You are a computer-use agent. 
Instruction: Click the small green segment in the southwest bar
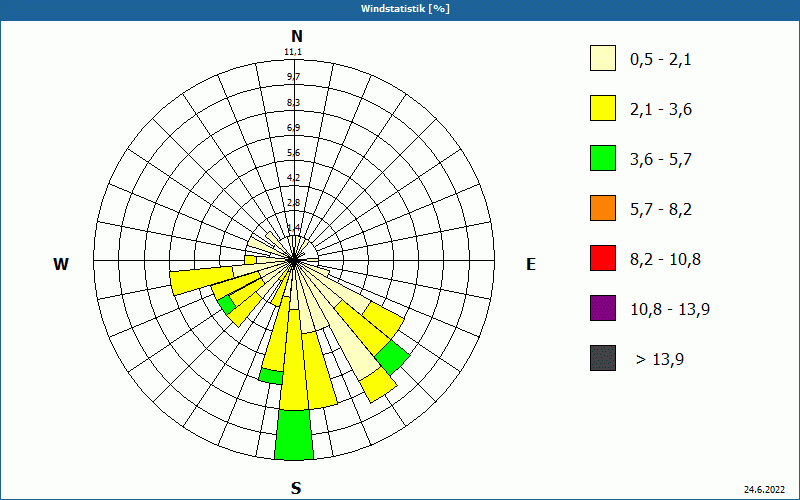[227, 305]
